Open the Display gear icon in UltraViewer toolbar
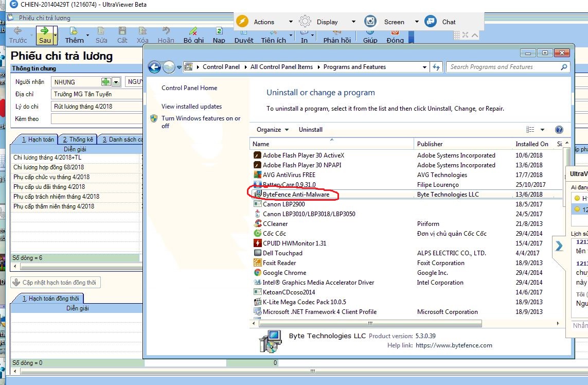This screenshot has height=385, width=588. 305,22
